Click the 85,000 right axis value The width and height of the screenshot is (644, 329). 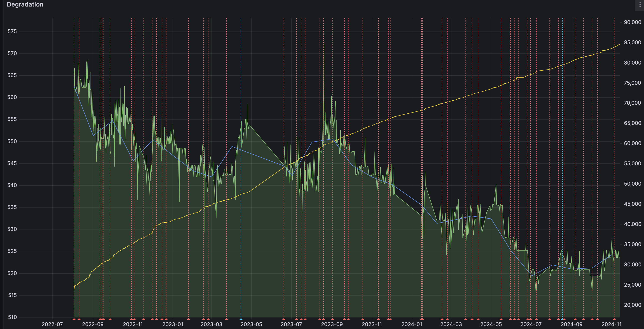[x=632, y=43]
